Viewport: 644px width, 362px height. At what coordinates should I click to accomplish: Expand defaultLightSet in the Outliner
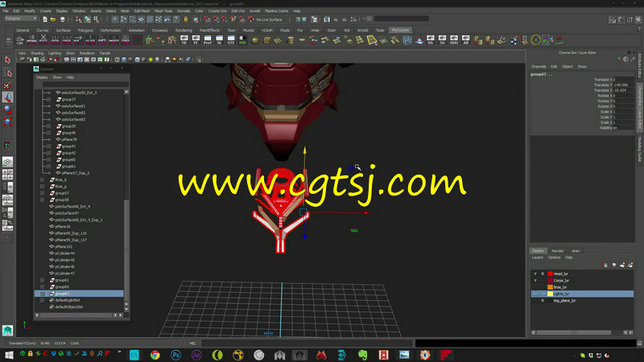tap(43, 300)
